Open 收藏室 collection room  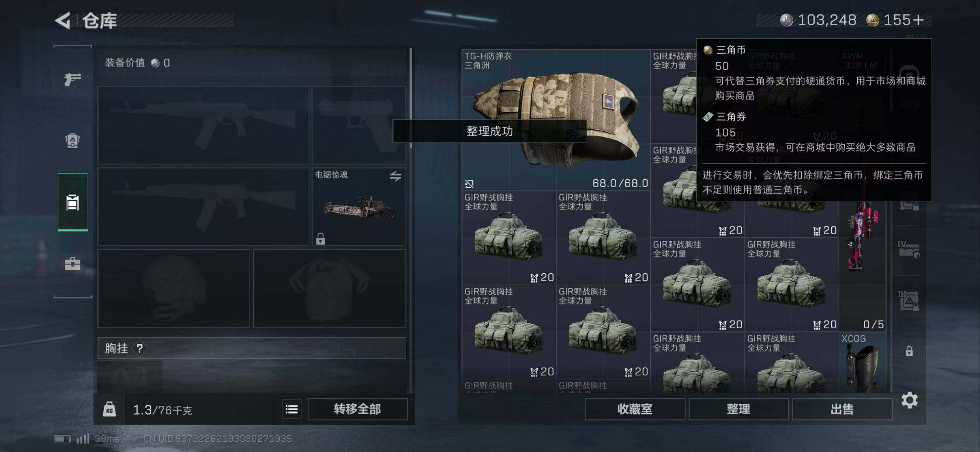(634, 409)
